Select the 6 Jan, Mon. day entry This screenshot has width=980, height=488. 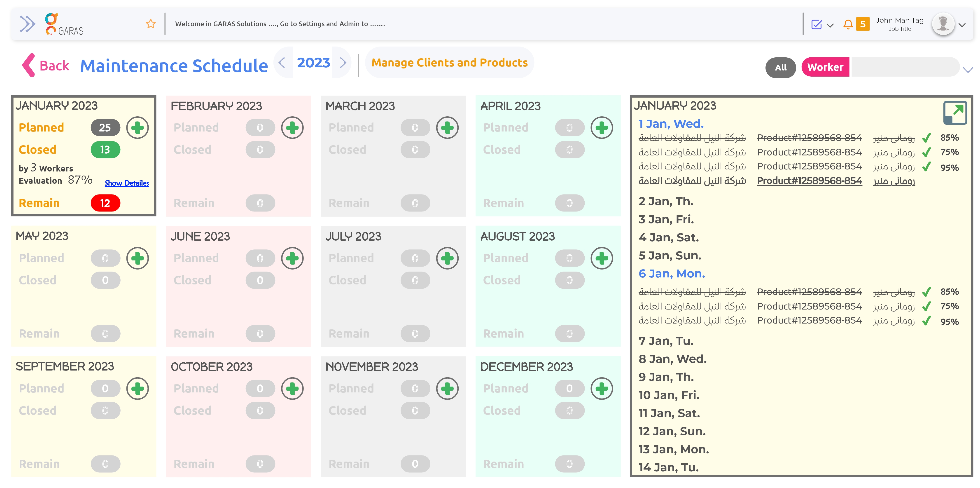pos(672,273)
